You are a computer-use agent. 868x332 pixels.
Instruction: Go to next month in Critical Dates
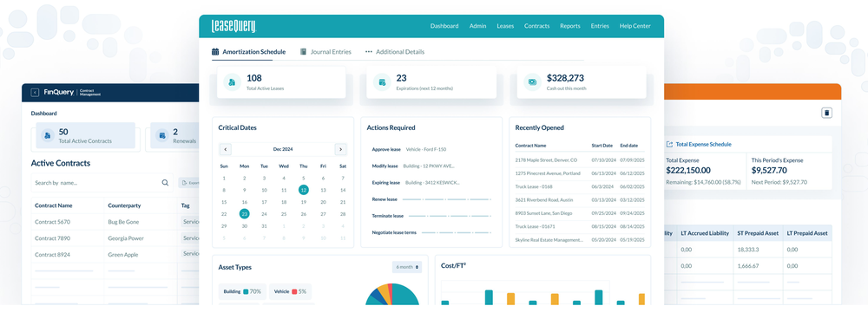[x=341, y=149]
